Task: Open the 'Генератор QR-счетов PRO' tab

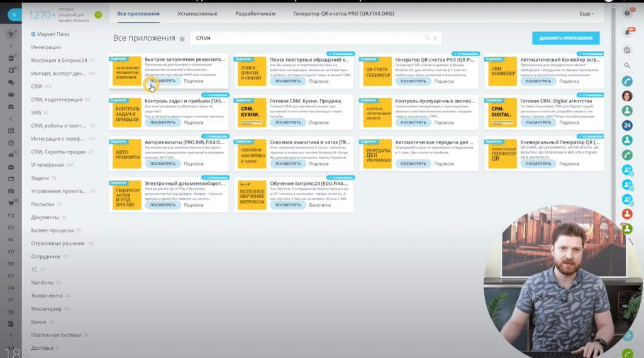Action: tap(343, 14)
